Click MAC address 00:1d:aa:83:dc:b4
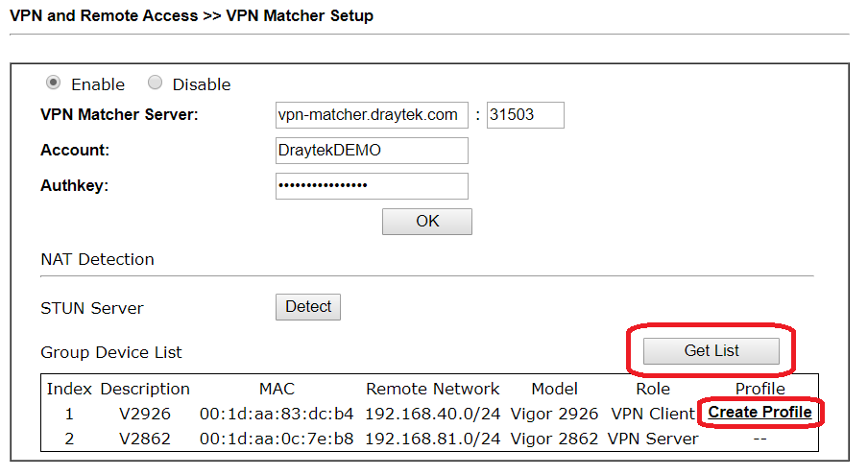The height and width of the screenshot is (475, 868). (x=277, y=415)
